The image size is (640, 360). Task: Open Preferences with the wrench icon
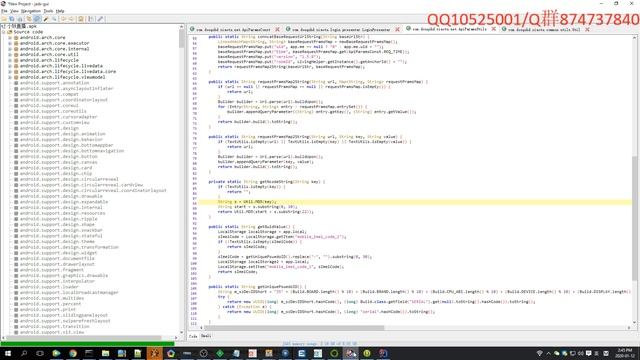tap(100, 19)
